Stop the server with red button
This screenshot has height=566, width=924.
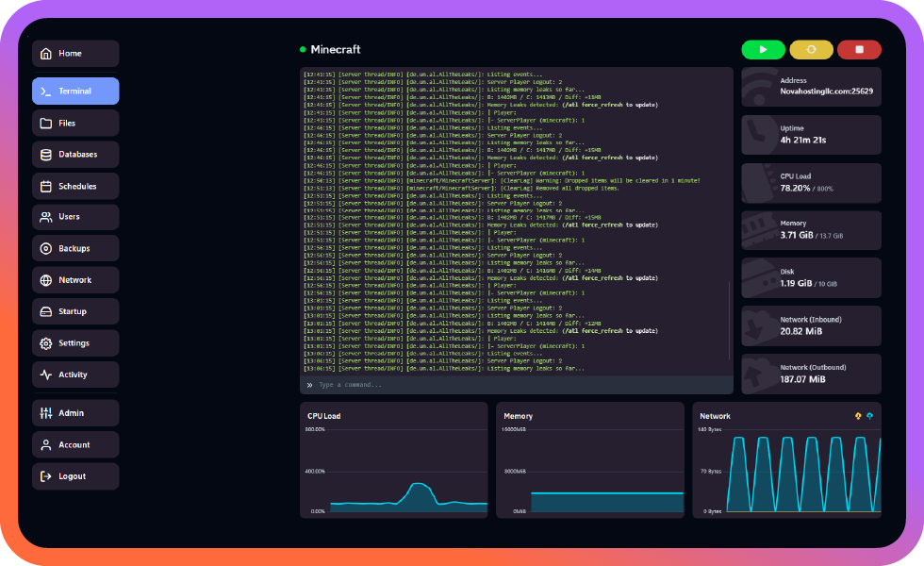click(859, 49)
